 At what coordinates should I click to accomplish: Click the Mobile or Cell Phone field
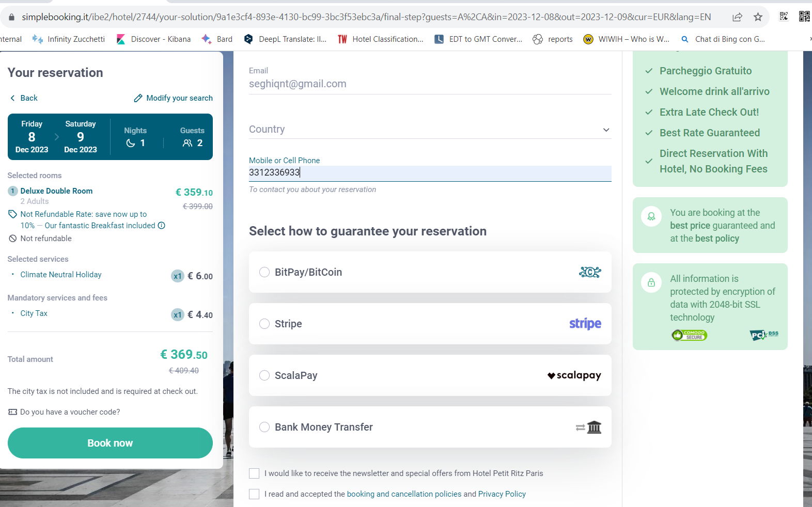pyautogui.click(x=430, y=172)
